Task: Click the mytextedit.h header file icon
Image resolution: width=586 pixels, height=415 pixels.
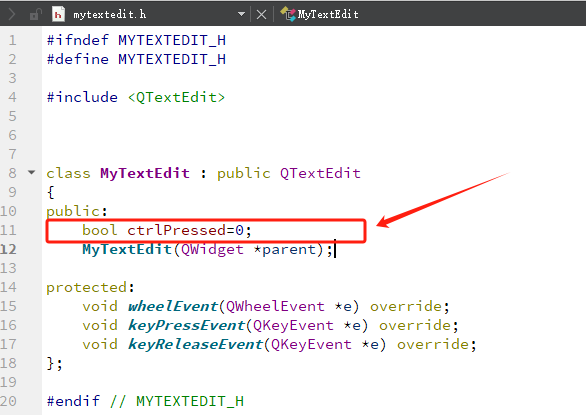Action: (58, 14)
